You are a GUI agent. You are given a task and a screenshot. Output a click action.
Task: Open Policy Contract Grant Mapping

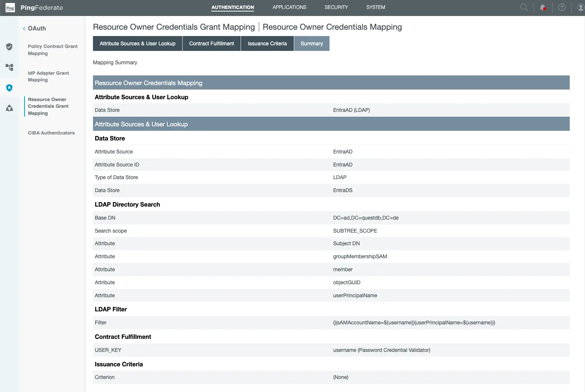coord(52,50)
